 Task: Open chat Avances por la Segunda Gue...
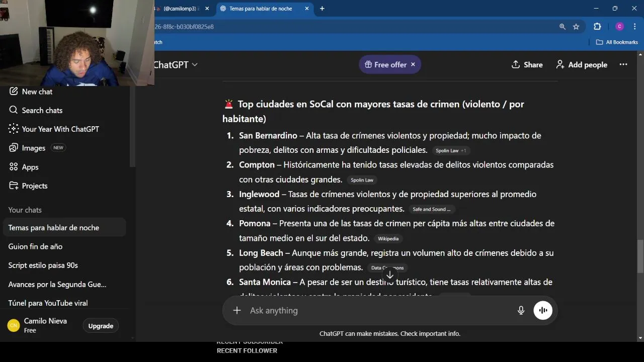click(x=64, y=284)
